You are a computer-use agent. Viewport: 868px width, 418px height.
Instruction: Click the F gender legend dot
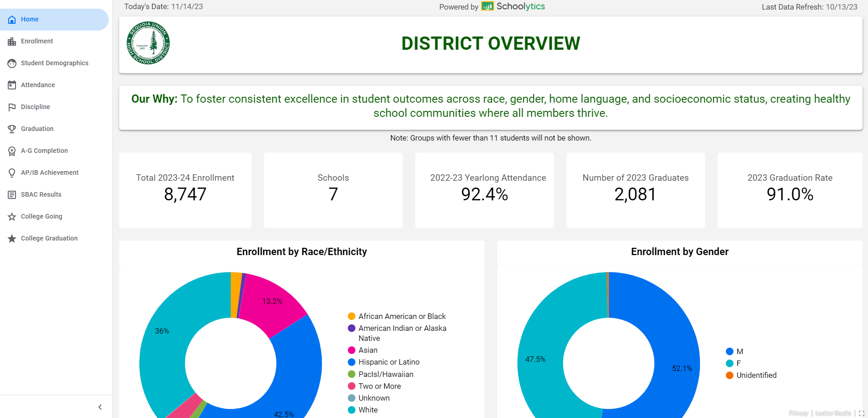730,363
